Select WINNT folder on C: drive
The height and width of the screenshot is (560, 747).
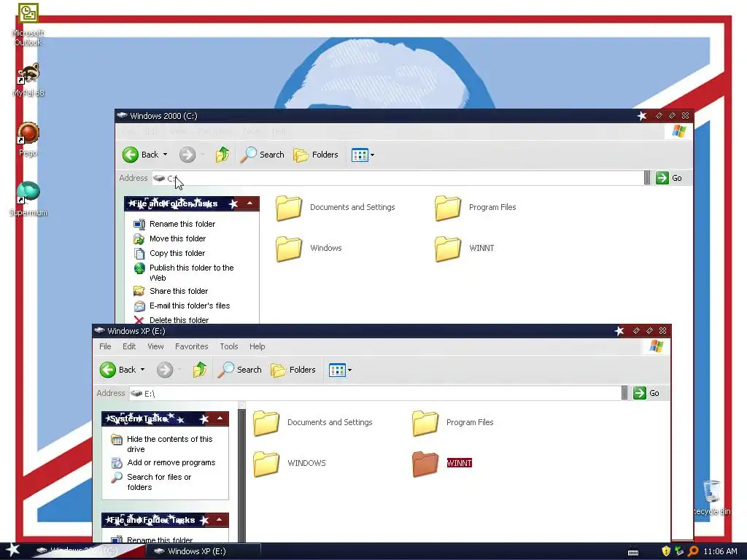[465, 249]
